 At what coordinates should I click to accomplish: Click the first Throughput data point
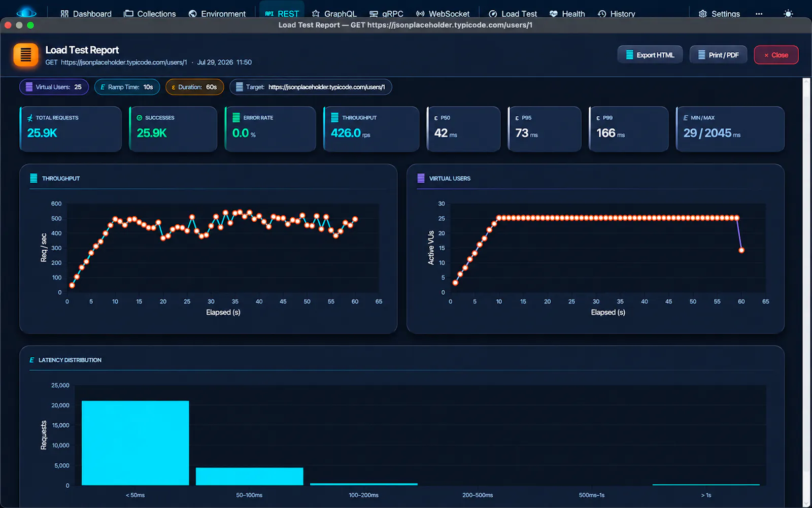click(x=72, y=285)
